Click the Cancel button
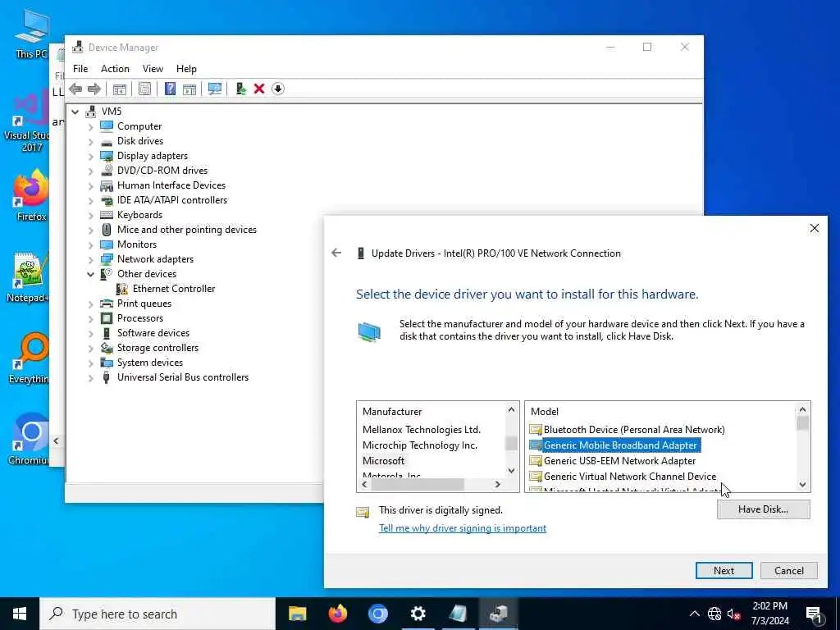Viewport: 840px width, 630px height. click(x=788, y=571)
